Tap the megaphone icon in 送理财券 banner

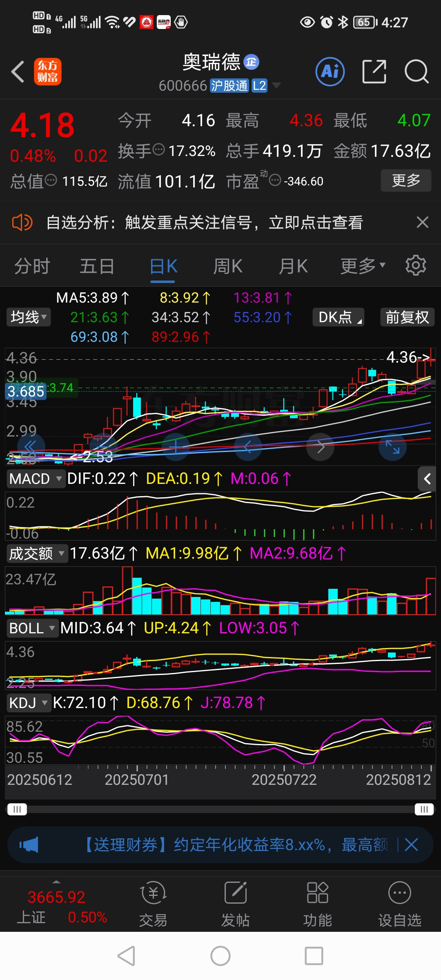pyautogui.click(x=29, y=845)
